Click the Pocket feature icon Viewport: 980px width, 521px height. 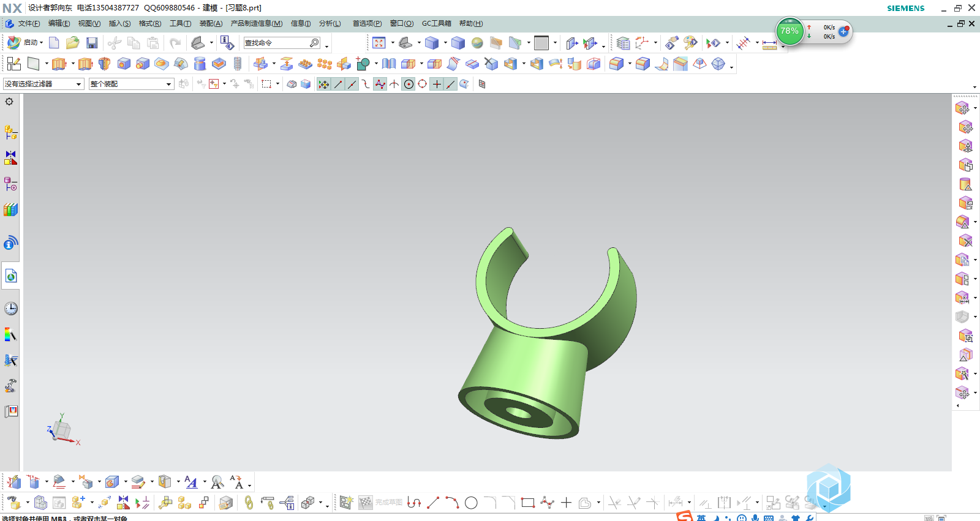pos(219,64)
